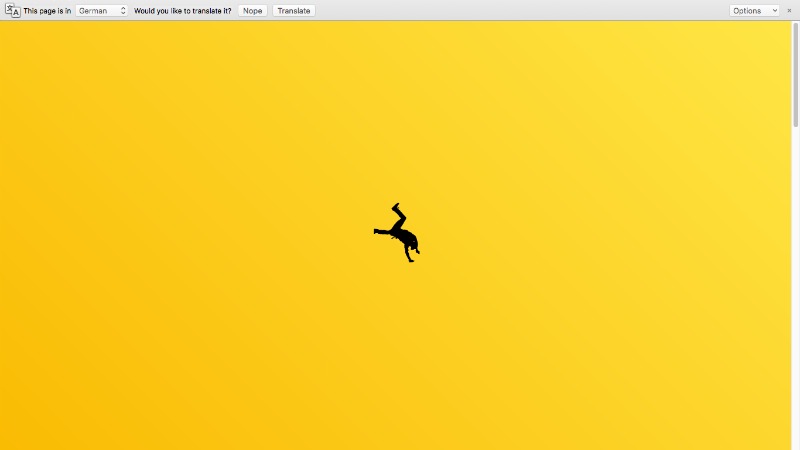The image size is (800, 450).
Task: Click the silhouette's raised foot
Action: click(x=396, y=207)
